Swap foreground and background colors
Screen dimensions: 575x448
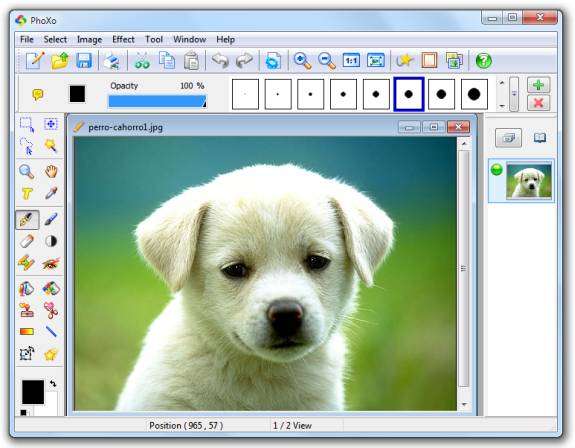(53, 383)
